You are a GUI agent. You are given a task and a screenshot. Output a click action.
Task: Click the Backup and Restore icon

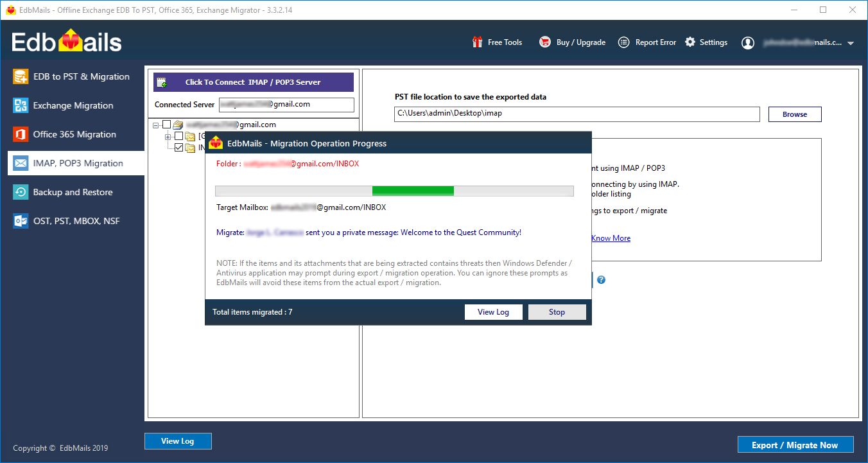click(21, 192)
